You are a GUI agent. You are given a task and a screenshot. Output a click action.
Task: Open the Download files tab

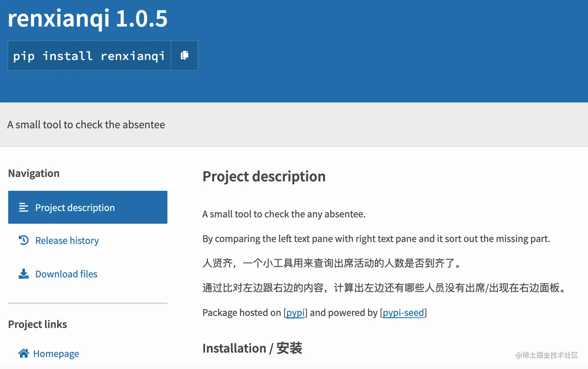pos(66,274)
